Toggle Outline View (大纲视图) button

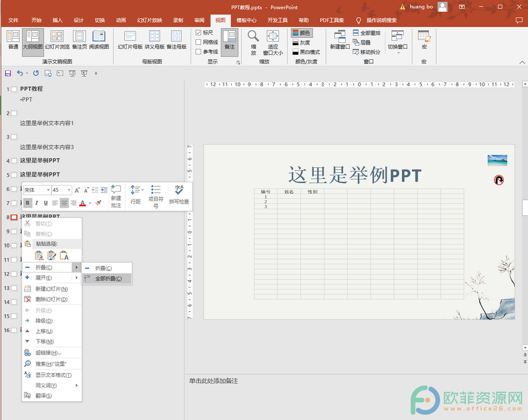pyautogui.click(x=33, y=42)
